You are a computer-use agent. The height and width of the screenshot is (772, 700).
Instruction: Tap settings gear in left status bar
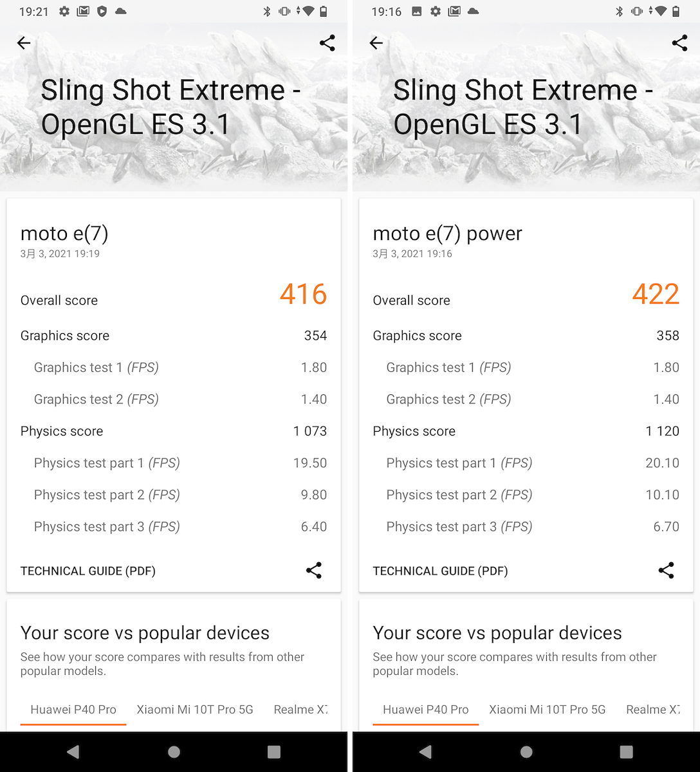(64, 12)
